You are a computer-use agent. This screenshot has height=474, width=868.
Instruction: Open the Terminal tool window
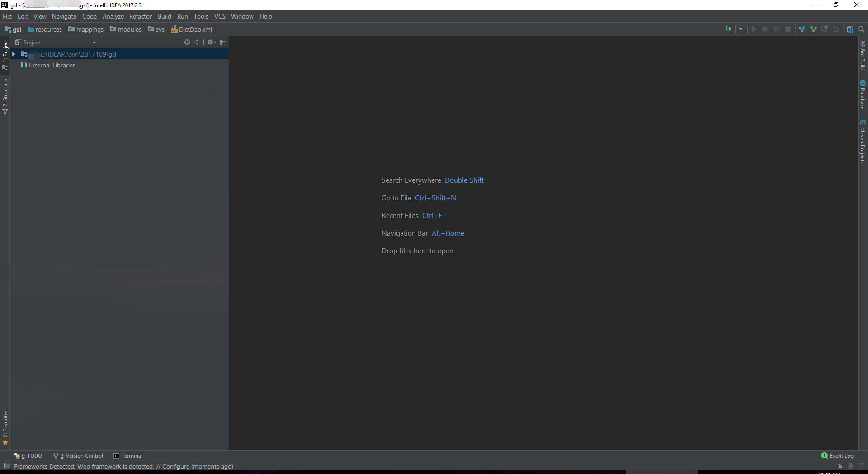tap(128, 455)
